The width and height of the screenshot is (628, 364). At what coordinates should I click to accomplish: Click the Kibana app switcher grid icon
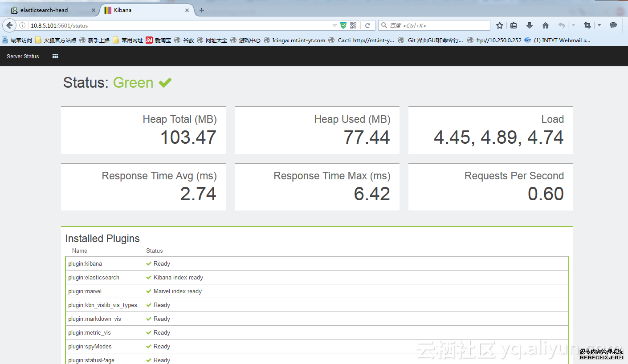click(55, 57)
